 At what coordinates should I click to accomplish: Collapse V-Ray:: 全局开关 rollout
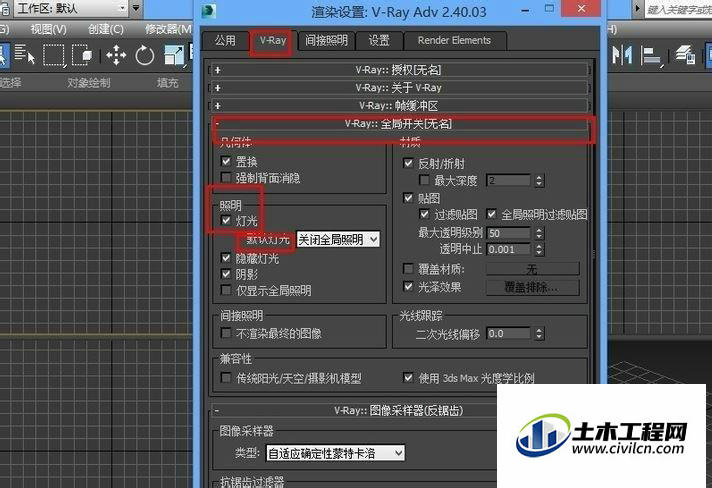click(x=398, y=123)
